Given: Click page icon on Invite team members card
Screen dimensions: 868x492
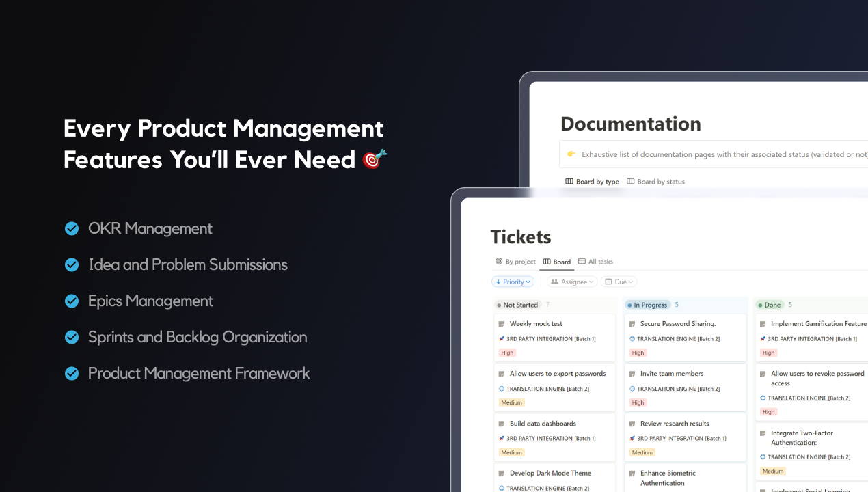Looking at the screenshot, I should (x=632, y=374).
